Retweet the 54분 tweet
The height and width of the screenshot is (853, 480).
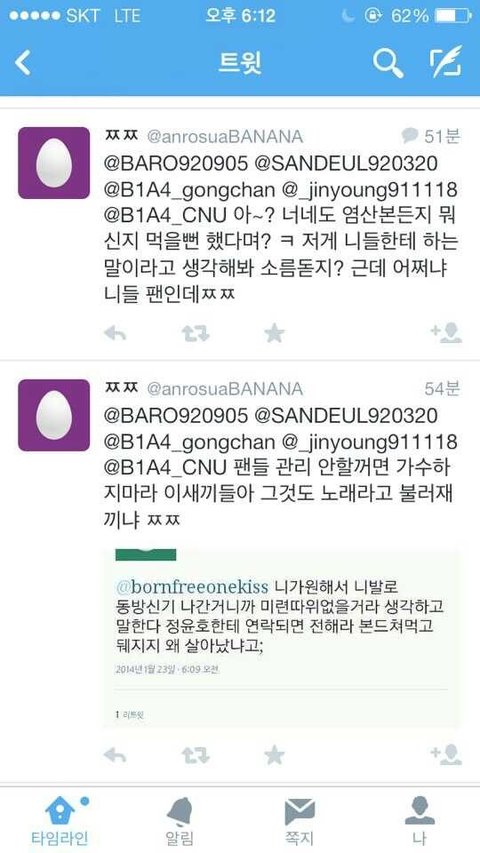195,755
